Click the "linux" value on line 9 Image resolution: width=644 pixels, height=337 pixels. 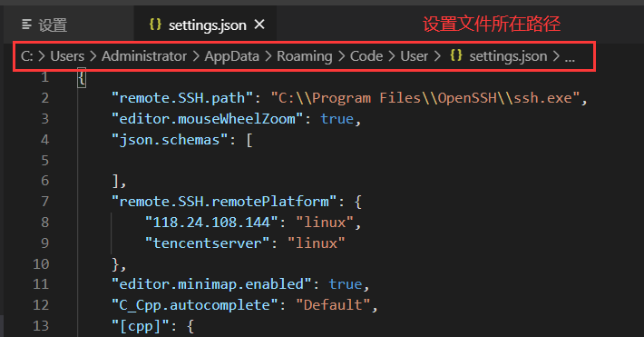316,243
